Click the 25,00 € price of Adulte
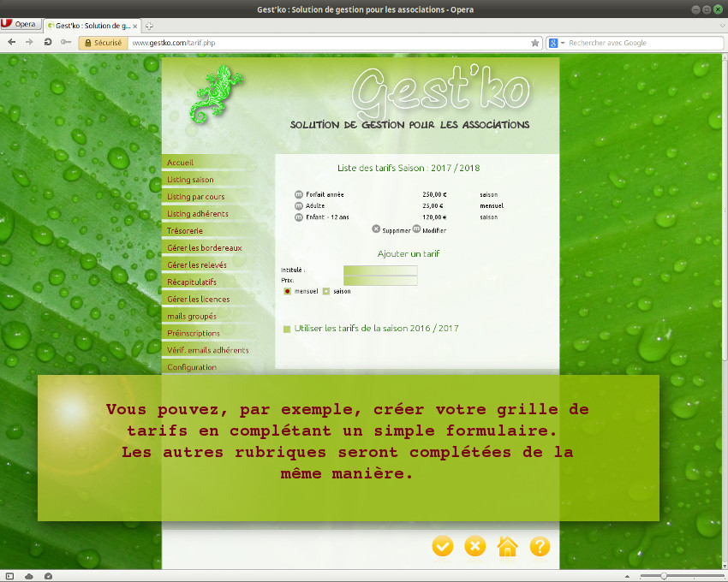The height and width of the screenshot is (582, 728). click(x=433, y=205)
